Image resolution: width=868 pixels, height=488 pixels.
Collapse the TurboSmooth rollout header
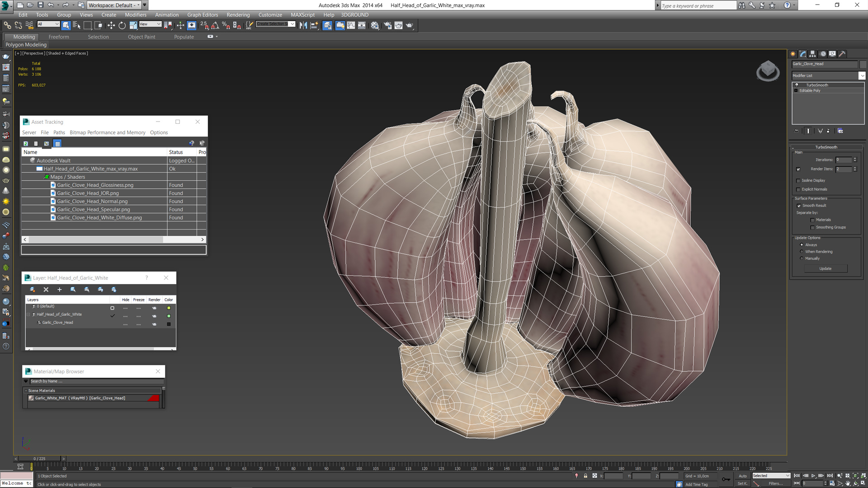pos(826,147)
